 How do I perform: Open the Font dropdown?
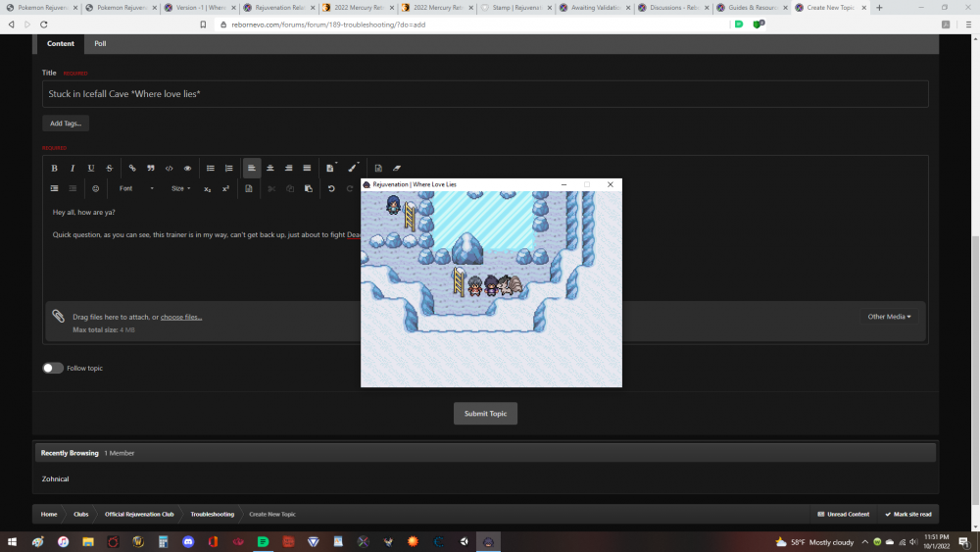coord(135,189)
